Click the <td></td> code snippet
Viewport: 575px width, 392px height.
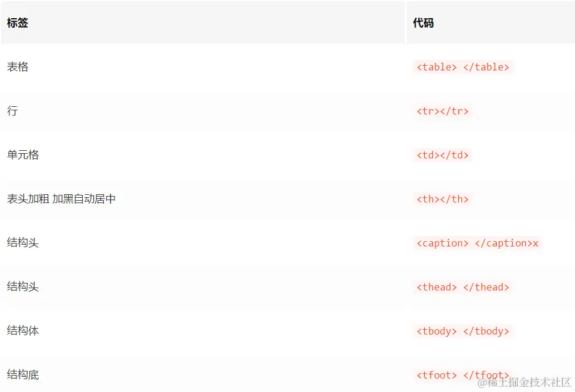coord(442,155)
